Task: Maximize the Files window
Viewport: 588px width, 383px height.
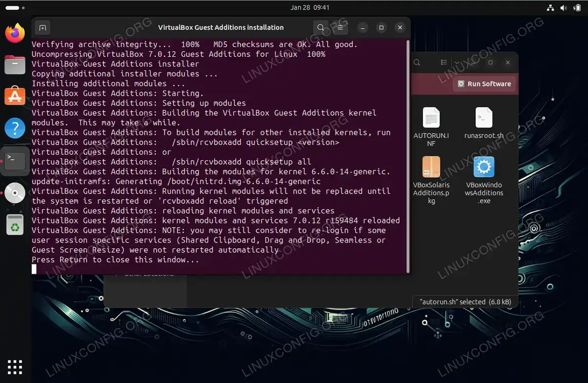Action: pyautogui.click(x=490, y=63)
